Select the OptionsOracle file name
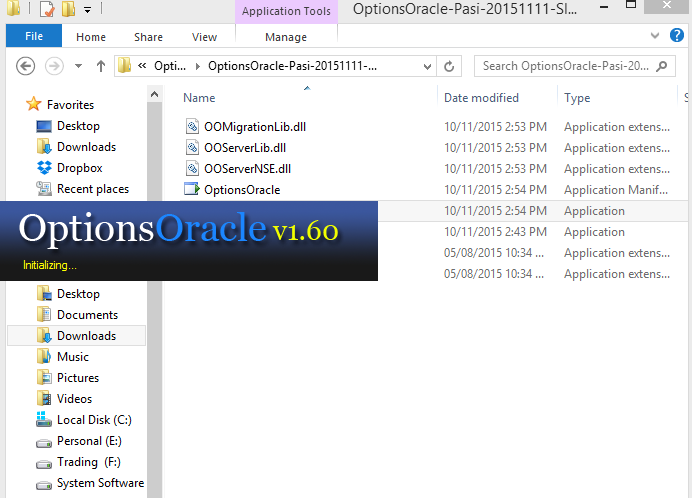The width and height of the screenshot is (692, 498). pyautogui.click(x=242, y=190)
